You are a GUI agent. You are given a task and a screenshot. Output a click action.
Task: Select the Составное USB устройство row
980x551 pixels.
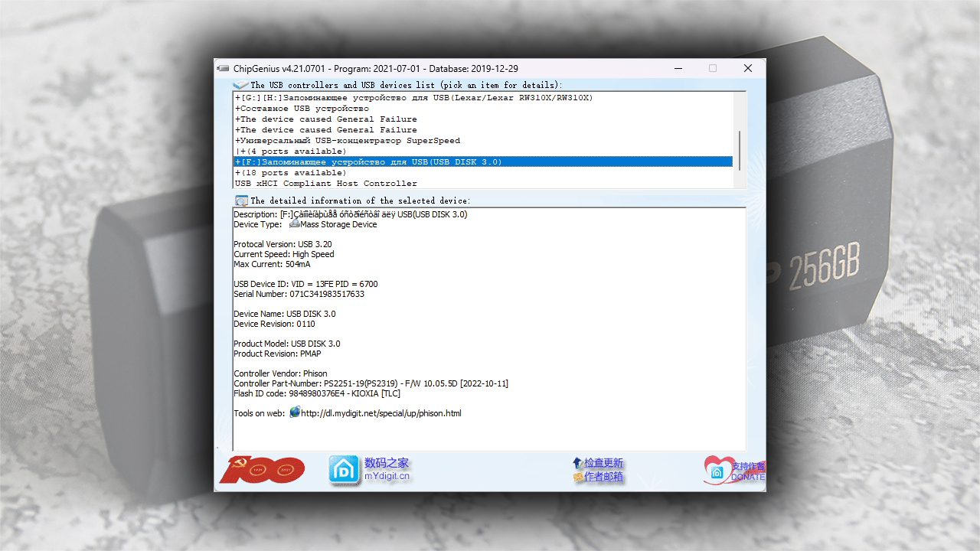(482, 109)
